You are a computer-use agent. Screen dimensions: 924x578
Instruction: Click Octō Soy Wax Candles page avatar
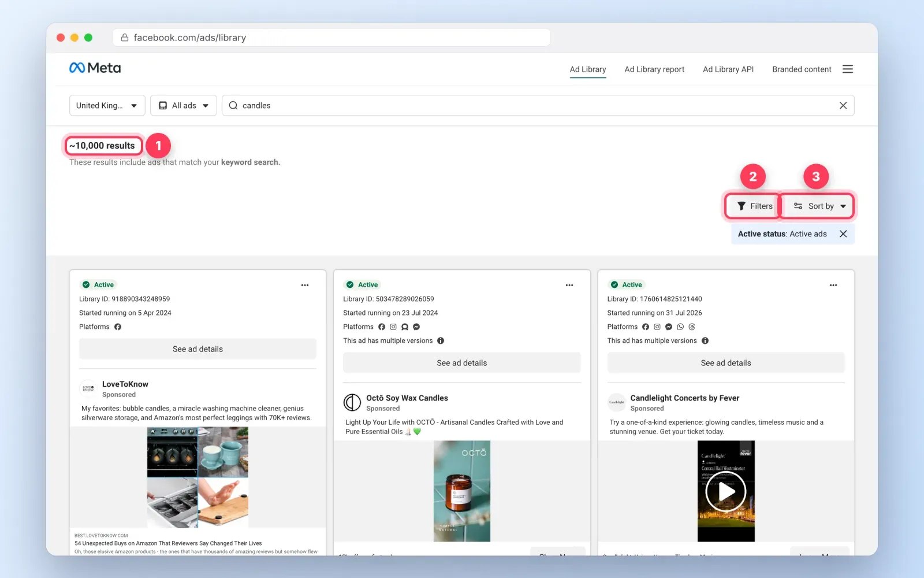pyautogui.click(x=352, y=402)
